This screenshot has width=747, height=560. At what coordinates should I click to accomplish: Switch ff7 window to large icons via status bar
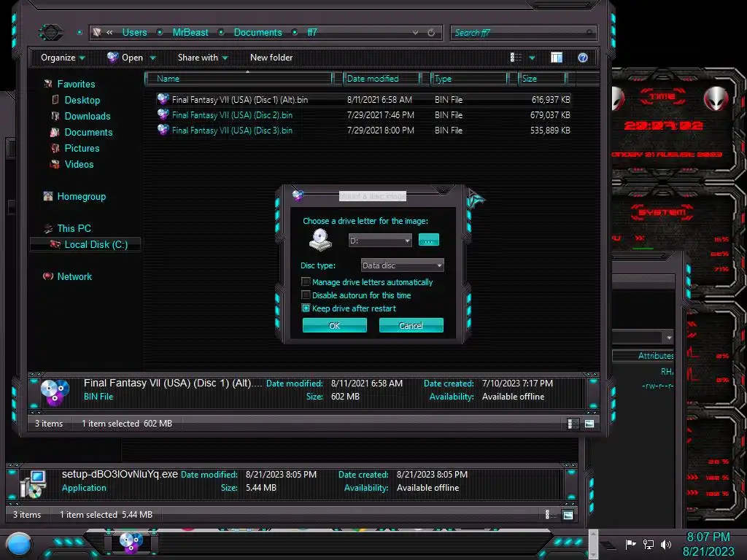[x=589, y=424]
